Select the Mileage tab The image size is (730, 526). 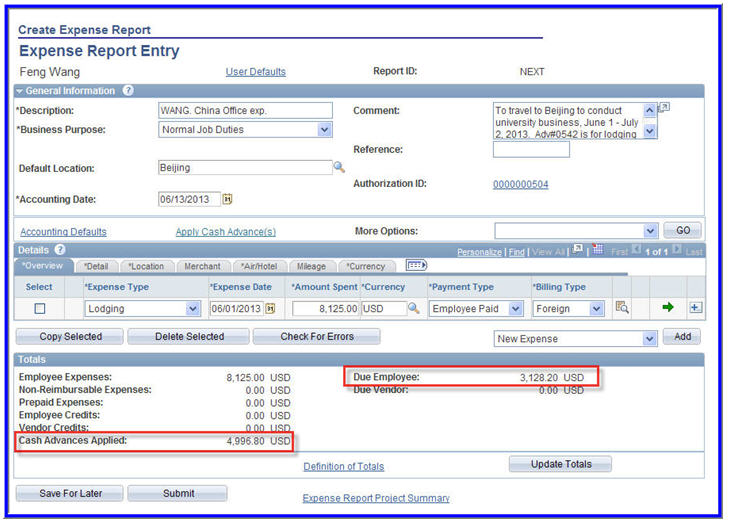311,267
